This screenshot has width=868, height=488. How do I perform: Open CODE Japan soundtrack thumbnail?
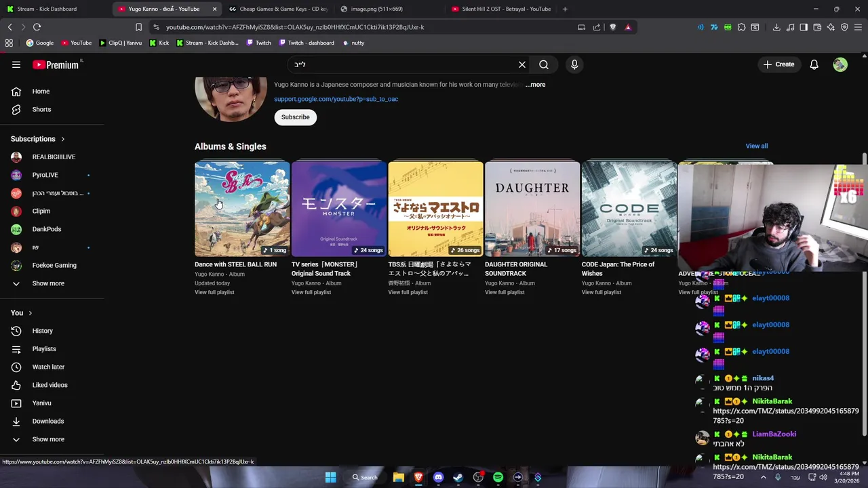pyautogui.click(x=629, y=209)
